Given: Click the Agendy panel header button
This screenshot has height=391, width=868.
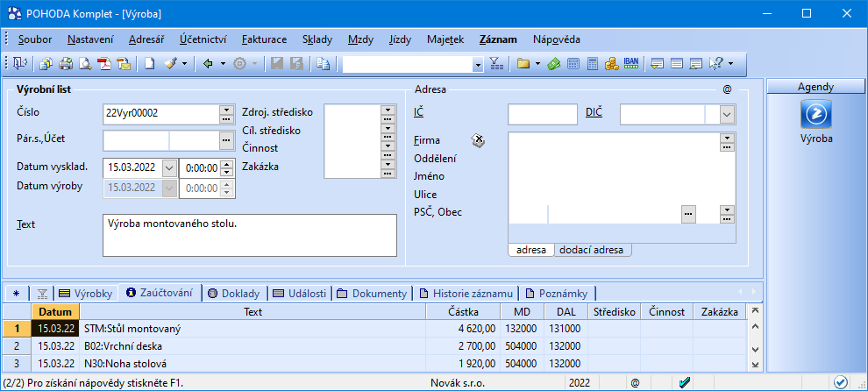Looking at the screenshot, I should coord(815,87).
